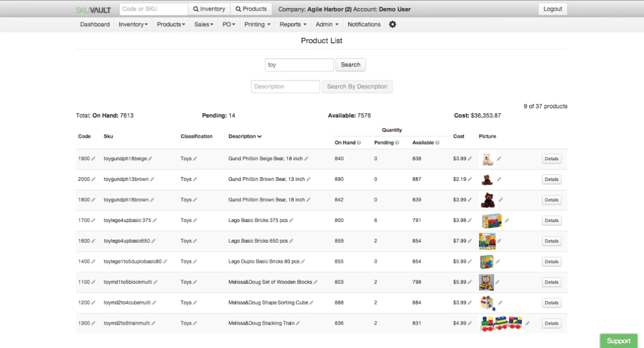The width and height of the screenshot is (644, 348).
Task: Edit SKU toygundph18beige pencil icon
Action: click(x=150, y=159)
